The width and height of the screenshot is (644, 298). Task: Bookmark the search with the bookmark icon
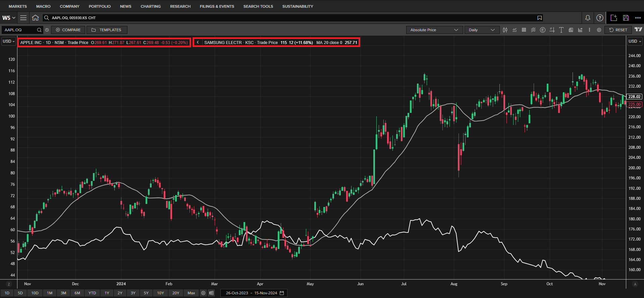539,18
